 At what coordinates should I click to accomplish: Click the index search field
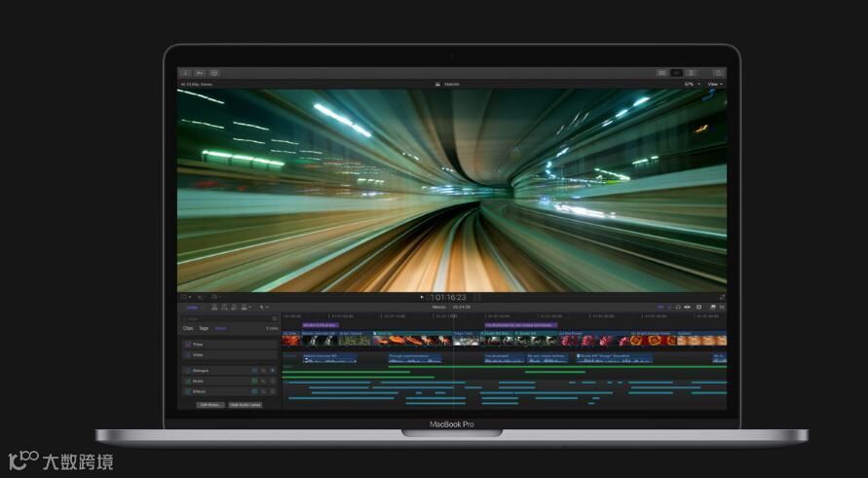pos(230,319)
